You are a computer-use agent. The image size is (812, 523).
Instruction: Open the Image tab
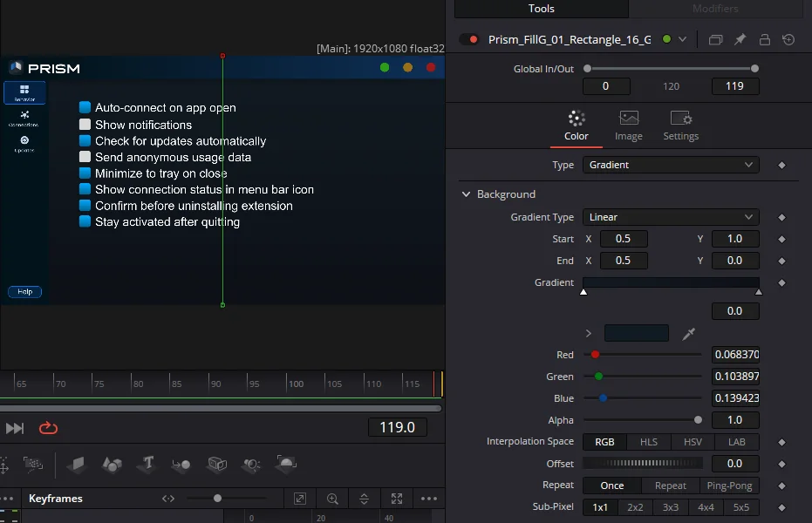pos(629,126)
